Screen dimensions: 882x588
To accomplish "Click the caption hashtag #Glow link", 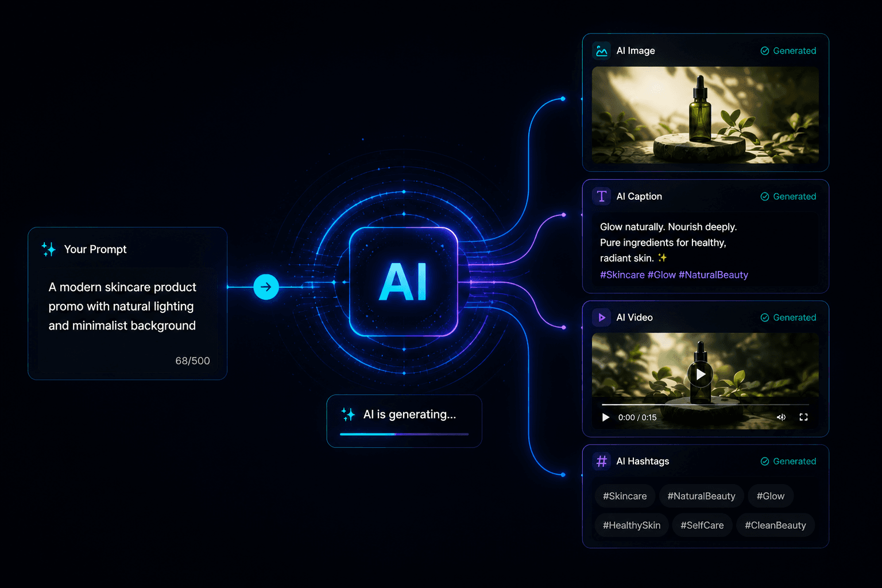I will click(x=661, y=275).
